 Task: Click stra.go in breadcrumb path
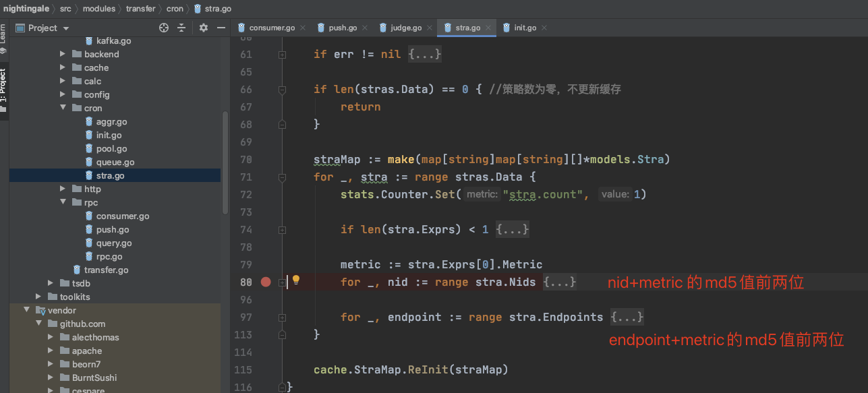(218, 9)
